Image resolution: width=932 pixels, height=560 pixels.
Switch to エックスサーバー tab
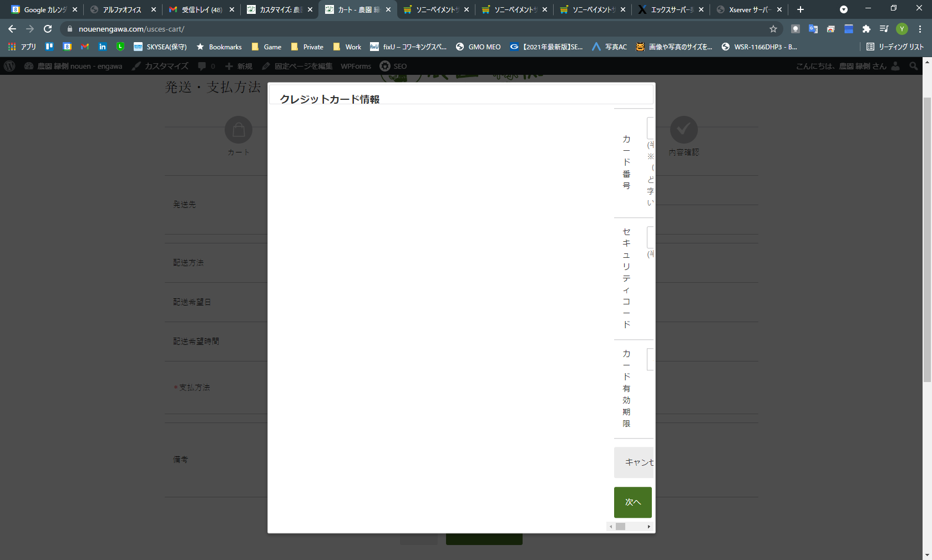coord(671,9)
